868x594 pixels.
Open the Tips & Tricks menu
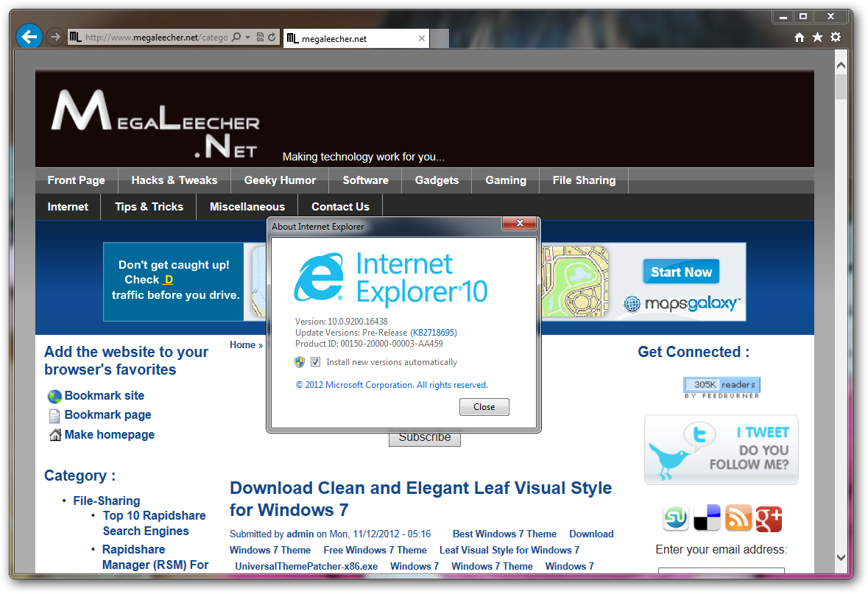tap(149, 207)
